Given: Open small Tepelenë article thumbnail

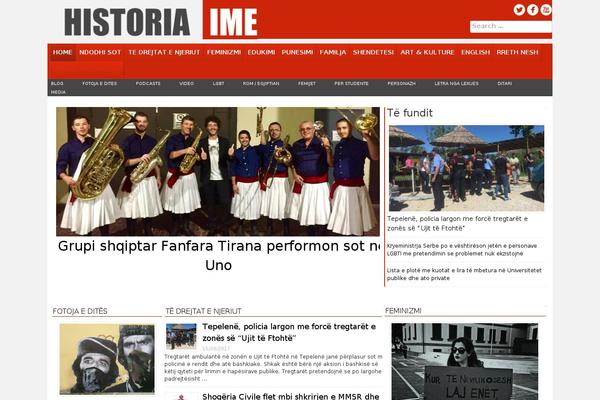Looking at the screenshot, I should click(x=181, y=336).
